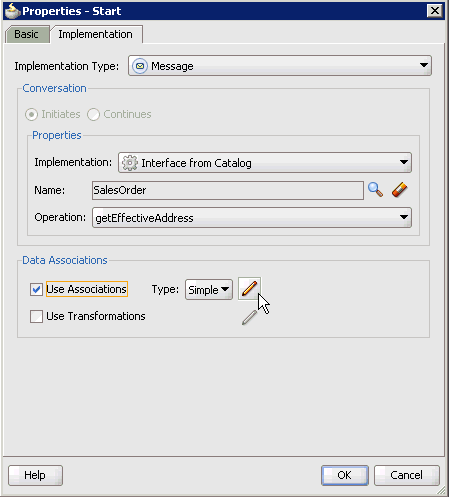Open the Implementation Type dropdown
The width and height of the screenshot is (449, 497).
(x=280, y=66)
